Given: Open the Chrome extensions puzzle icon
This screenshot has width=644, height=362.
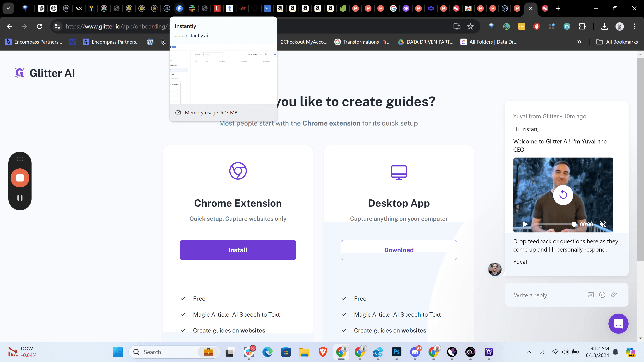Looking at the screenshot, I should pyautogui.click(x=582, y=26).
